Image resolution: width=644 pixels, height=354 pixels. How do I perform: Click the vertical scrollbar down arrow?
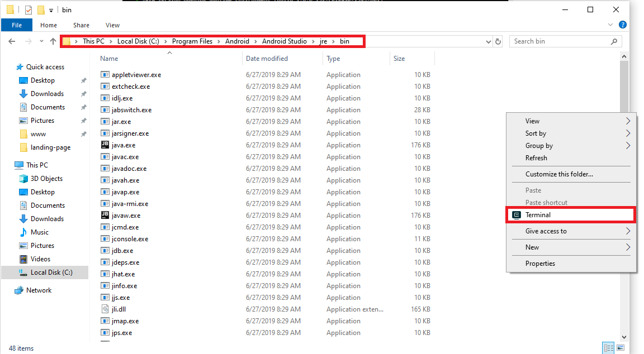pyautogui.click(x=624, y=337)
